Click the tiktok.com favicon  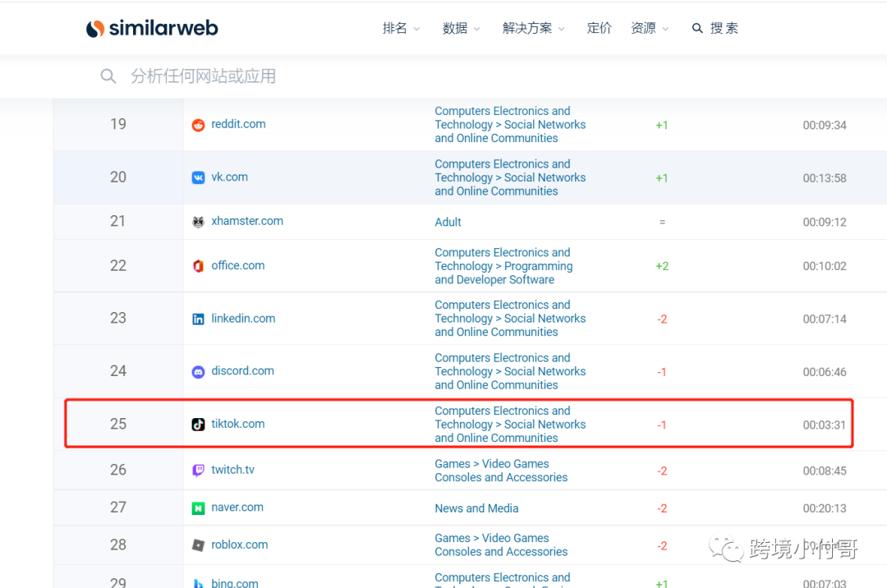198,424
